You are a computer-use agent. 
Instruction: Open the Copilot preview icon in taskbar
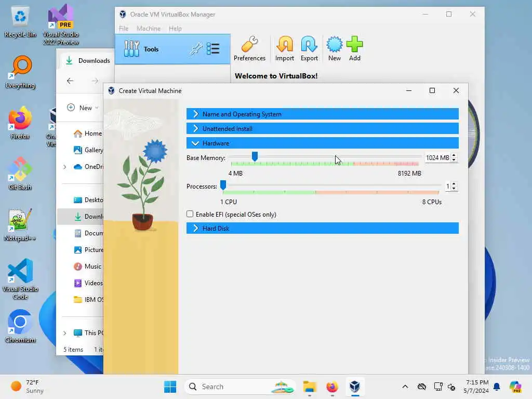515,387
